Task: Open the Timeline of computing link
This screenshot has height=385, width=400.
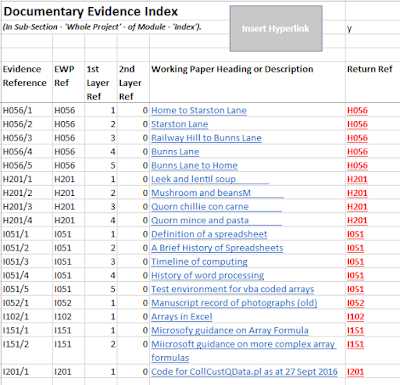Action: pos(199,262)
